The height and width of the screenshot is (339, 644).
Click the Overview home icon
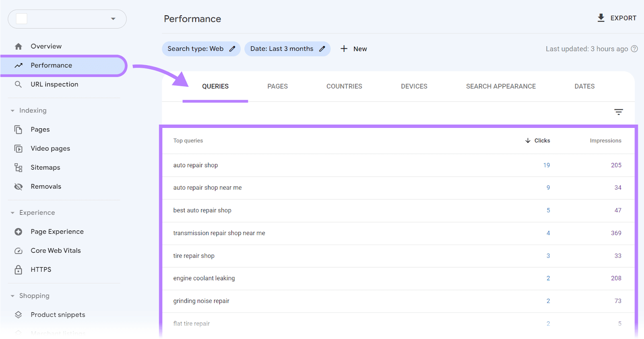[x=19, y=46]
